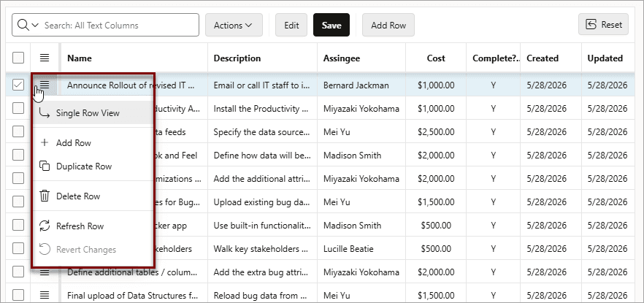The width and height of the screenshot is (644, 303).
Task: Click the Single Row View arrow icon
Action: point(45,112)
